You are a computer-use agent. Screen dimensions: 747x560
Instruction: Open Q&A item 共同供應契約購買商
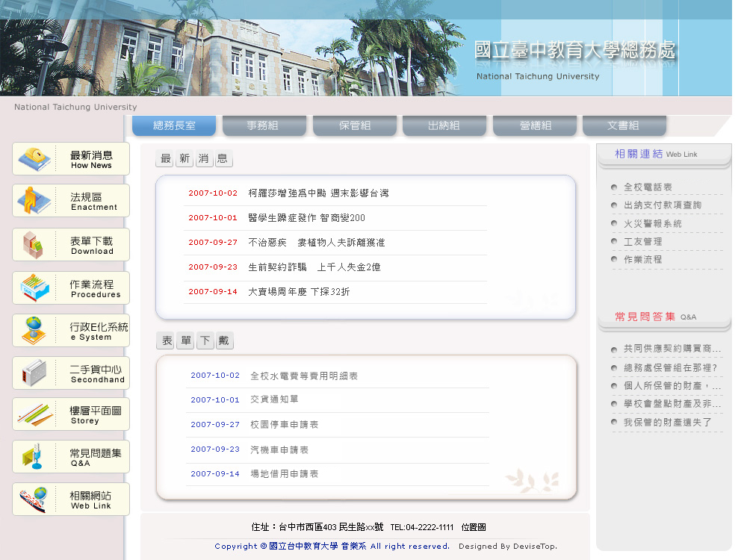672,349
